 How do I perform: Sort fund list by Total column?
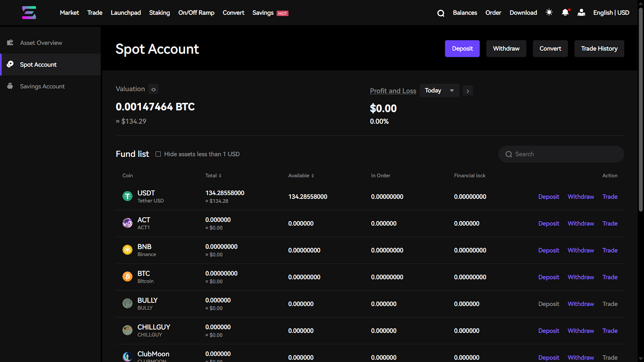pyautogui.click(x=213, y=176)
